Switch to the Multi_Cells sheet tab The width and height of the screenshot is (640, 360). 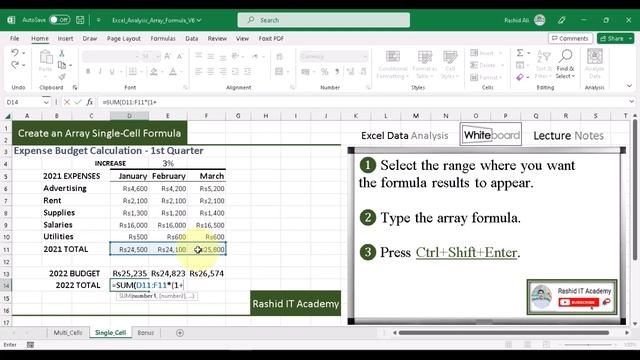click(x=68, y=333)
